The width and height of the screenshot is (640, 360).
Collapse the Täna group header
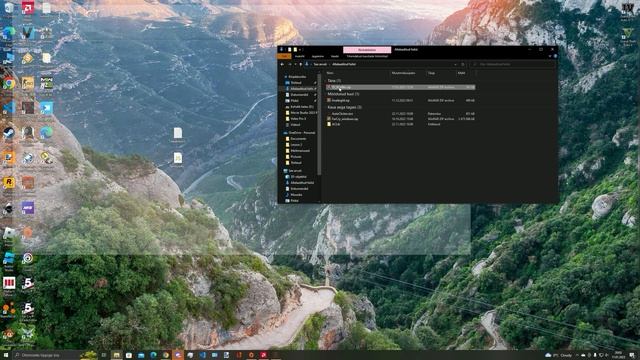pos(334,81)
